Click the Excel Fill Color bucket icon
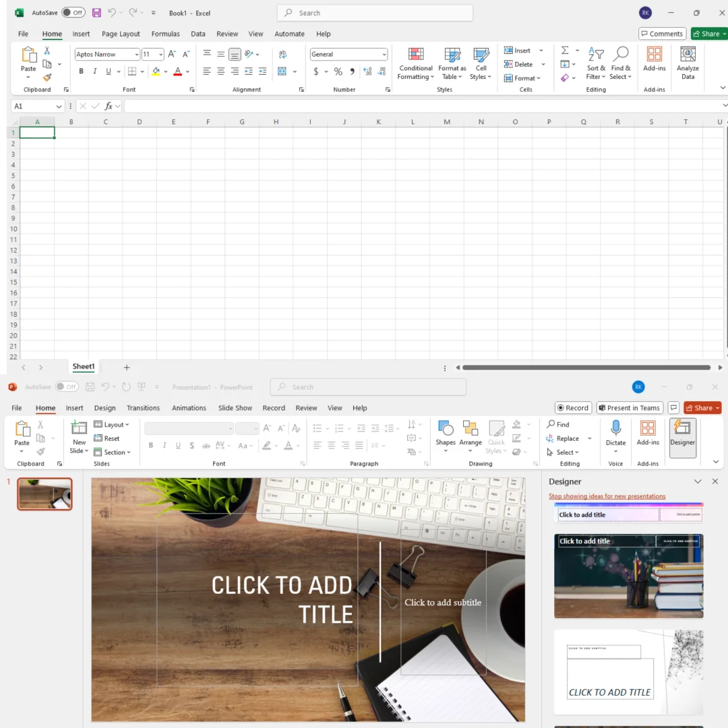Screen dimensions: 728x728 pyautogui.click(x=156, y=71)
